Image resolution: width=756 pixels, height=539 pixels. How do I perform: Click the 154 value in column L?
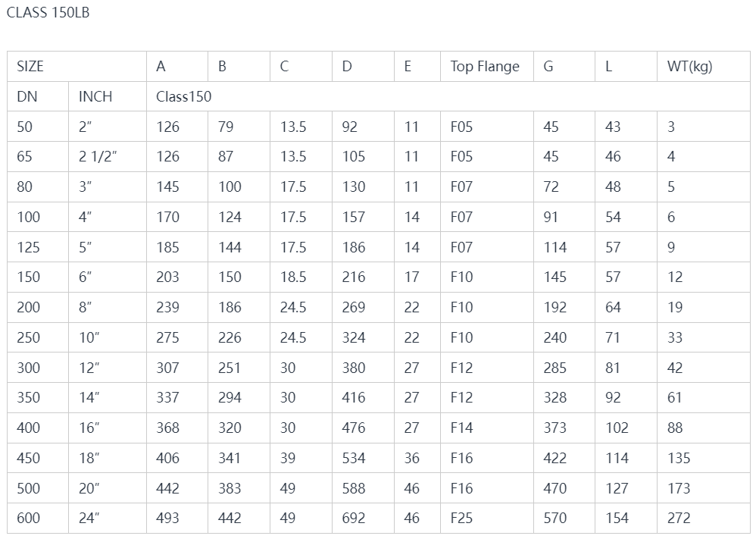(626, 518)
